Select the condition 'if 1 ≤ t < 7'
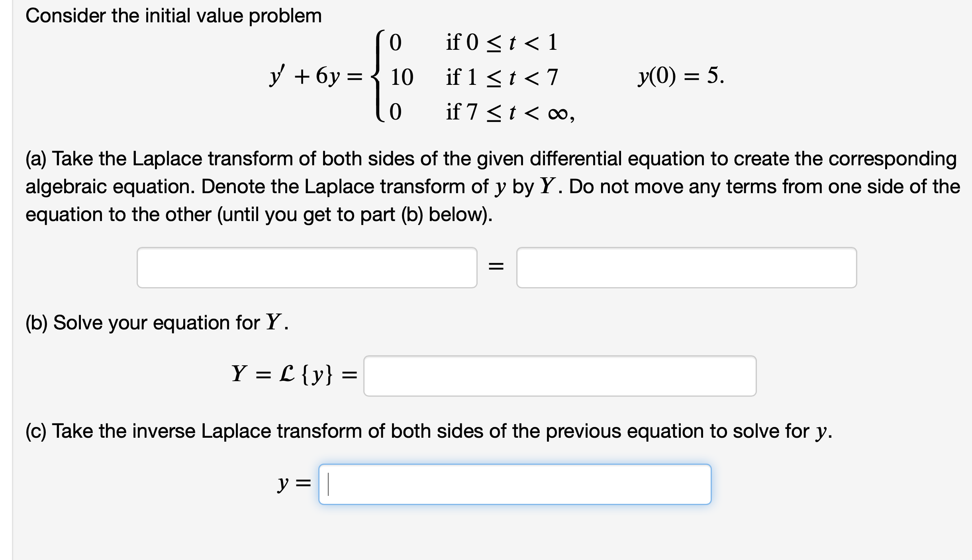972x560 pixels. tap(503, 76)
